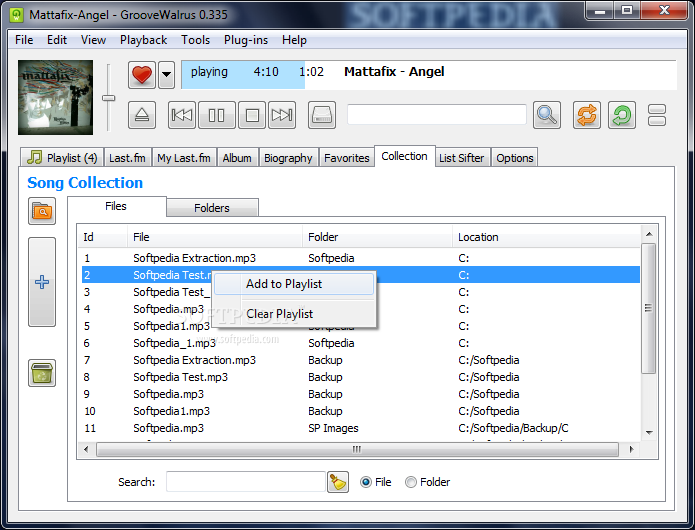
Task: Click the top toolbar search input field
Action: point(437,115)
